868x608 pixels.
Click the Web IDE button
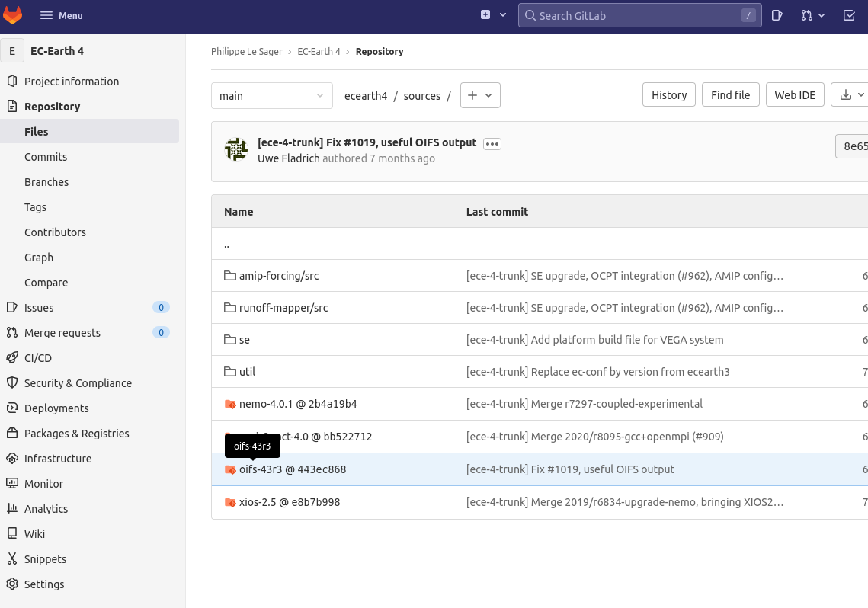794,95
